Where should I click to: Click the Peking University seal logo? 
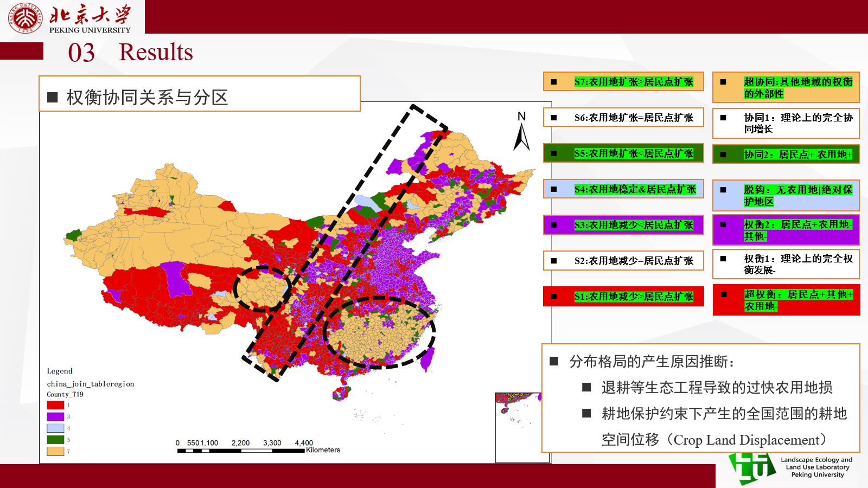pyautogui.click(x=24, y=17)
